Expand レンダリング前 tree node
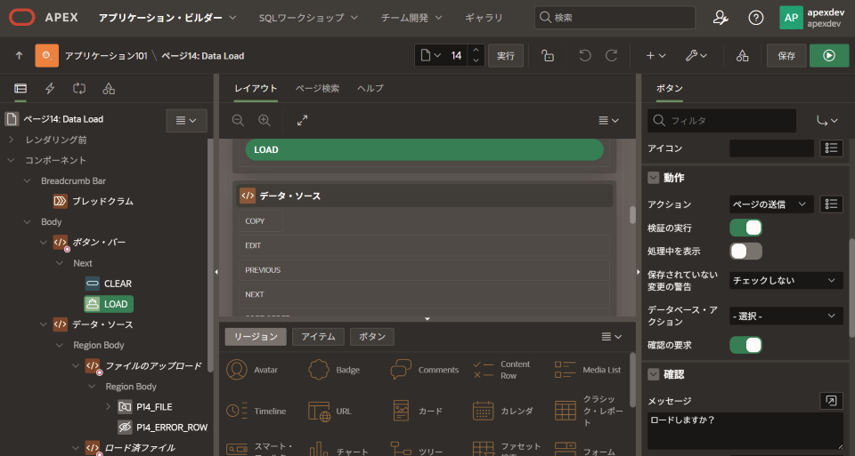The image size is (855, 456). (11, 140)
